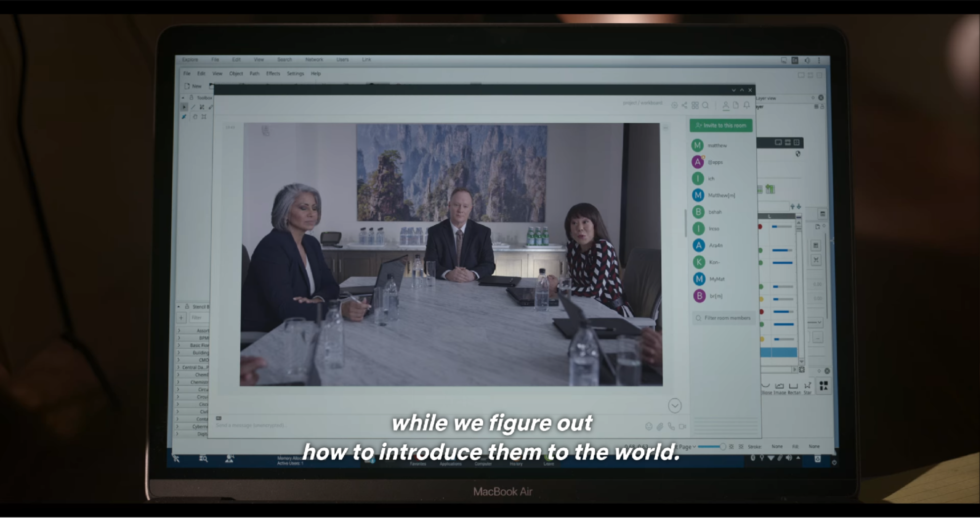
Task: Show room members via person icon
Action: pos(725,105)
